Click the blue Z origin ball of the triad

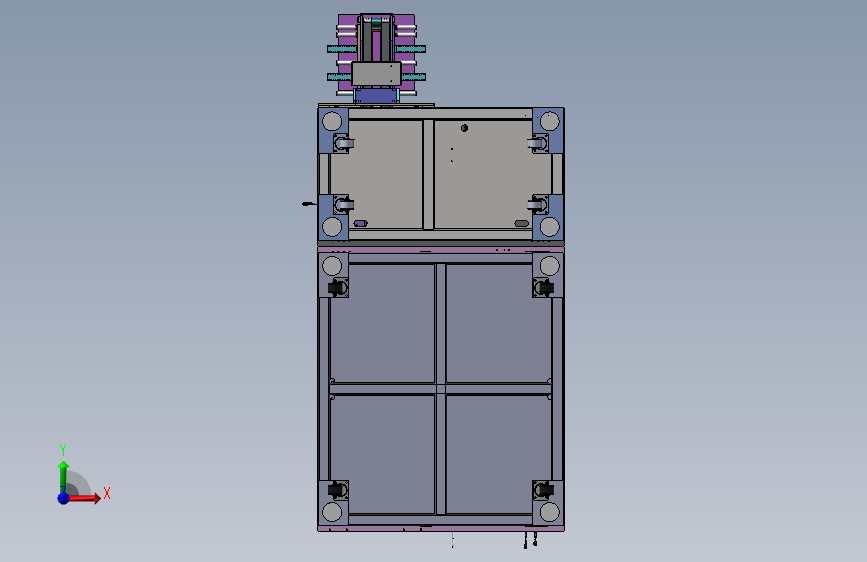64,498
